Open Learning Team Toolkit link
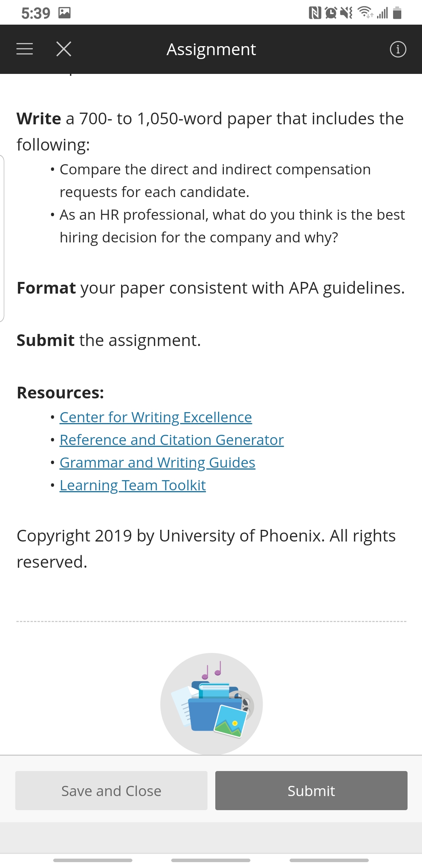This screenshot has height=868, width=422. tap(132, 485)
